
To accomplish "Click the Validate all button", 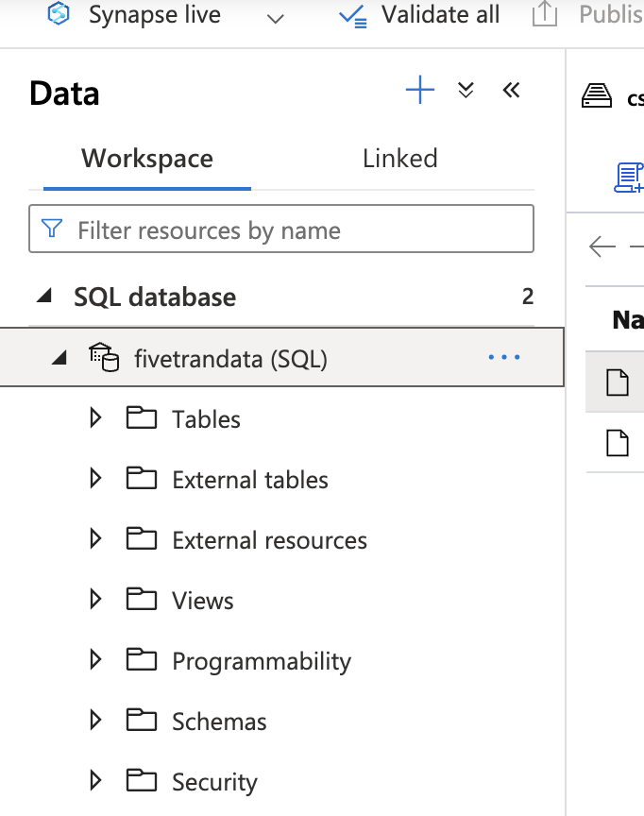I will pyautogui.click(x=419, y=15).
